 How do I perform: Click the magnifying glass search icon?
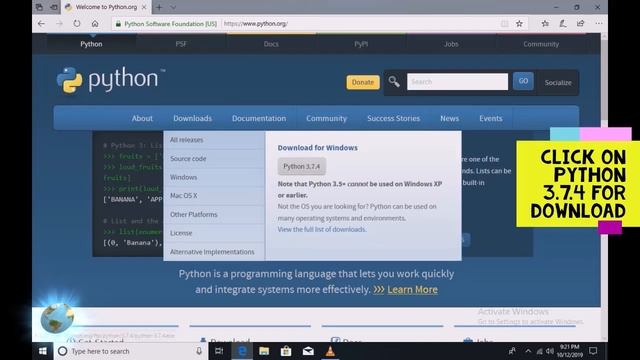[x=394, y=82]
